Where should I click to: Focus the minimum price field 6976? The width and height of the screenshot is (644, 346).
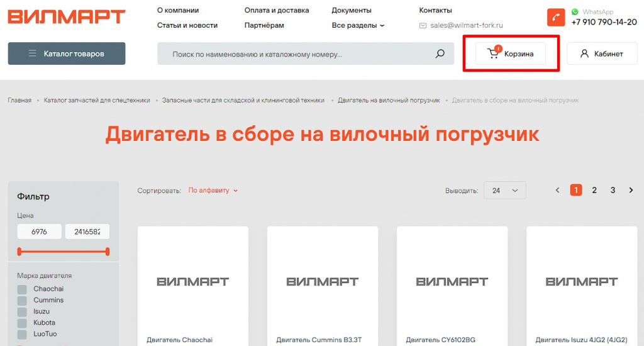pyautogui.click(x=40, y=232)
